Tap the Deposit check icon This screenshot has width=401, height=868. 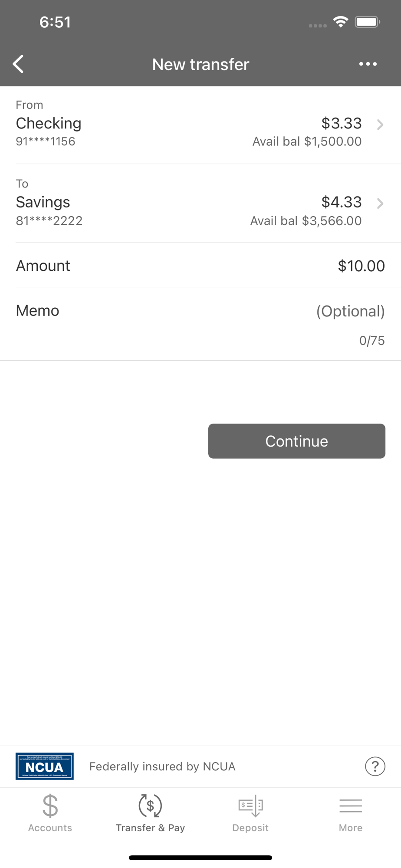[x=250, y=806]
